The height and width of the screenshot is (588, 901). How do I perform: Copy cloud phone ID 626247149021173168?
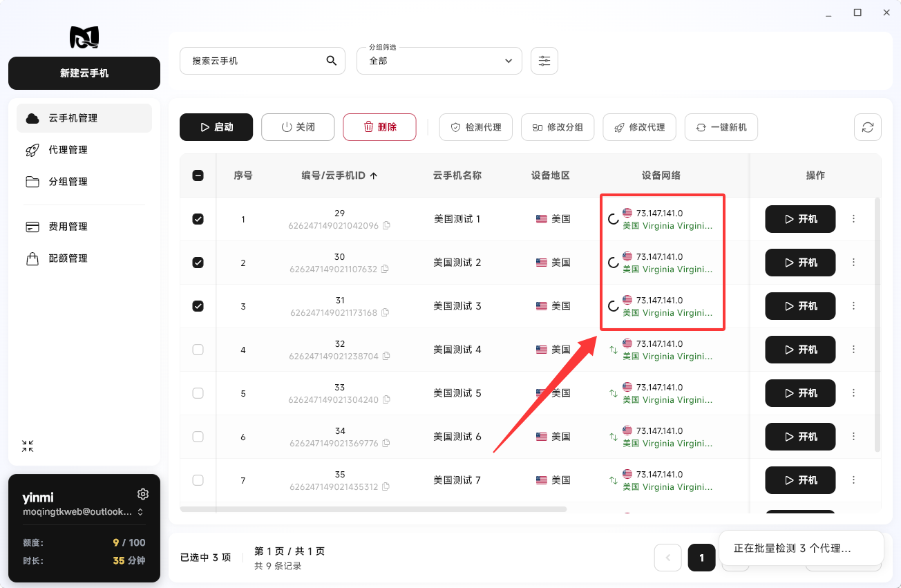click(386, 312)
